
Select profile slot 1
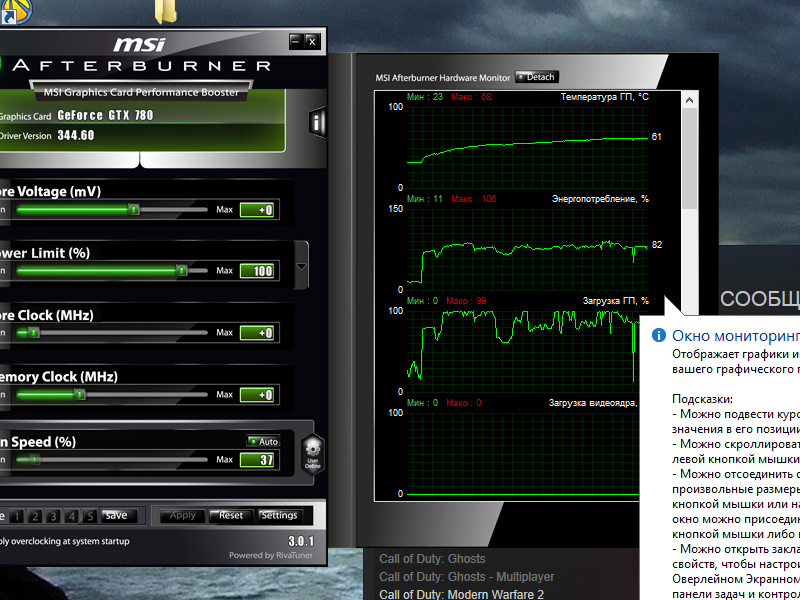tap(16, 516)
